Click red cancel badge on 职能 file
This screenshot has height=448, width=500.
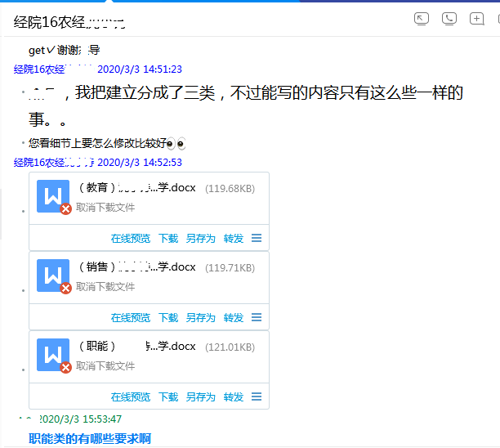click(x=66, y=368)
